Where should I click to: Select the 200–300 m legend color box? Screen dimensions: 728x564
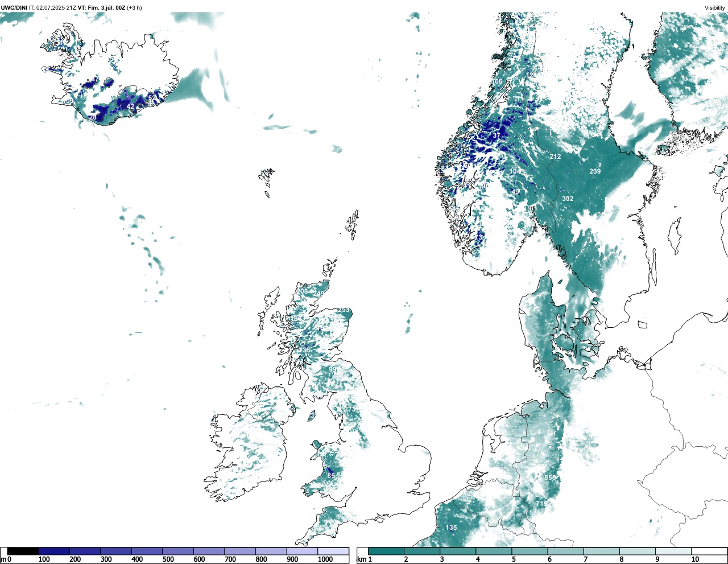click(x=85, y=551)
